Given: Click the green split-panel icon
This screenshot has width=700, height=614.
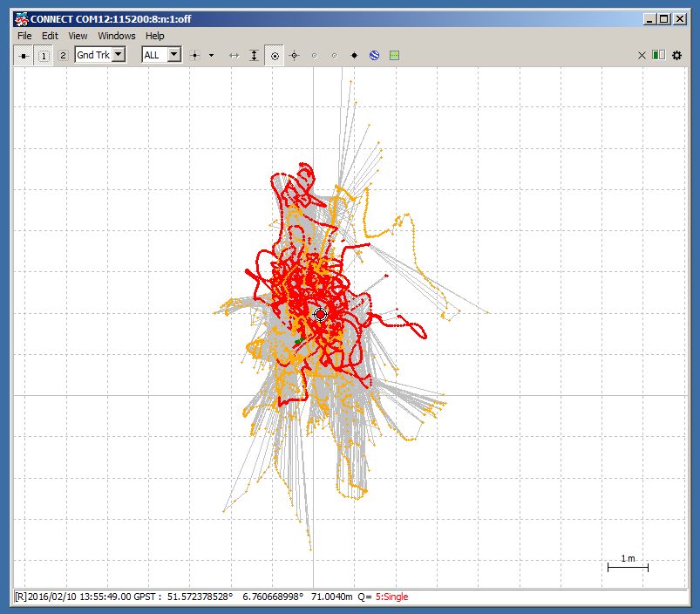Looking at the screenshot, I should [658, 55].
